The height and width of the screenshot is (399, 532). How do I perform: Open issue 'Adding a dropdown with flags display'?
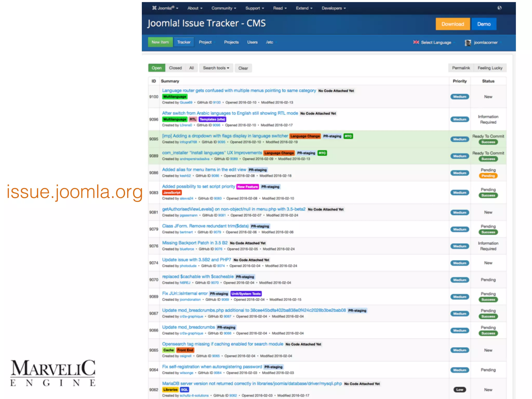[x=225, y=136]
